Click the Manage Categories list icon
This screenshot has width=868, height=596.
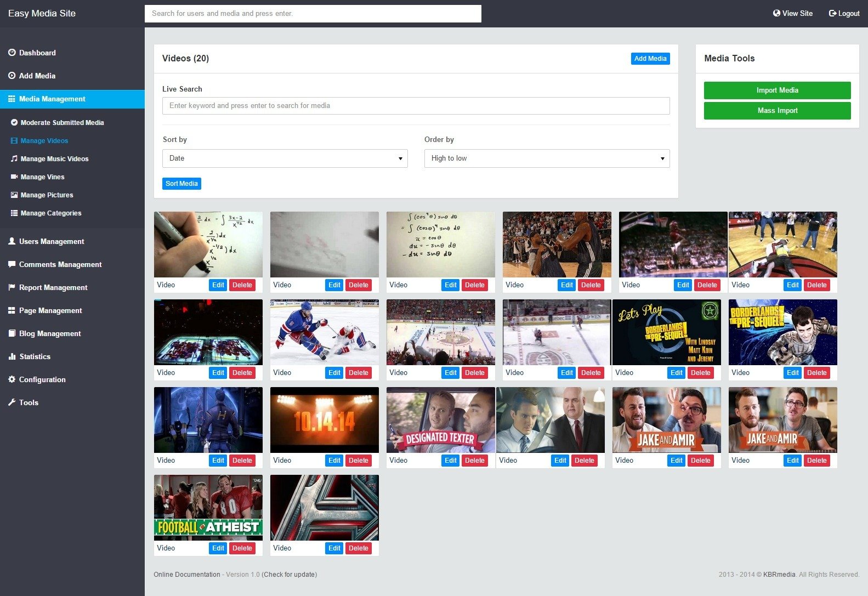(14, 213)
